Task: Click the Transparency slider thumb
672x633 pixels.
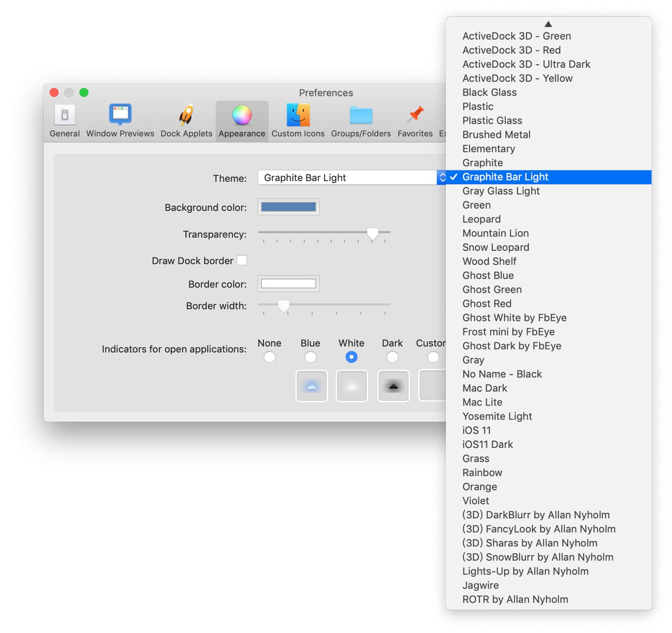Action: 373,234
